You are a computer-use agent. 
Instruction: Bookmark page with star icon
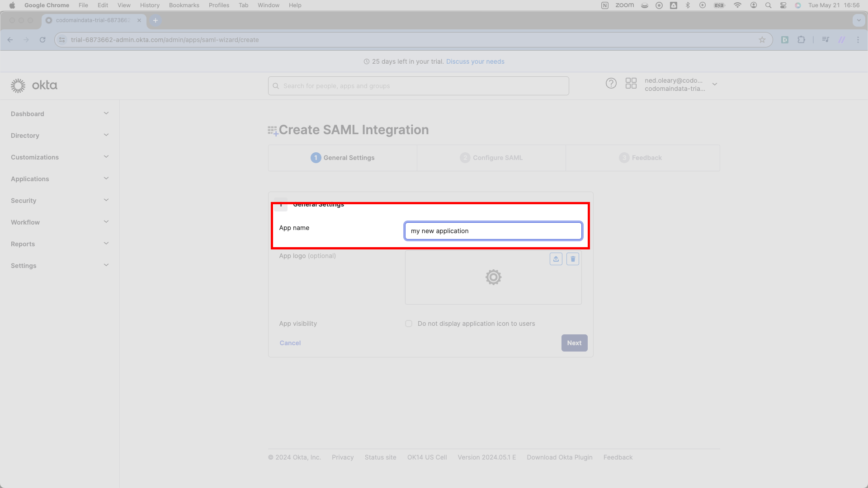pos(762,40)
